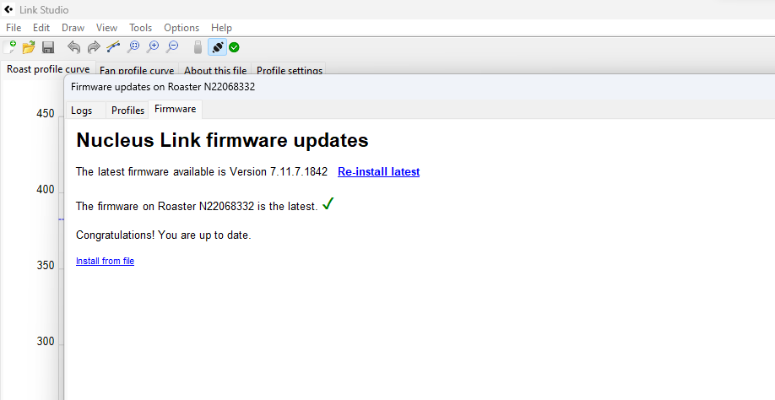Click the undo arrow icon
The width and height of the screenshot is (775, 400).
tap(74, 47)
